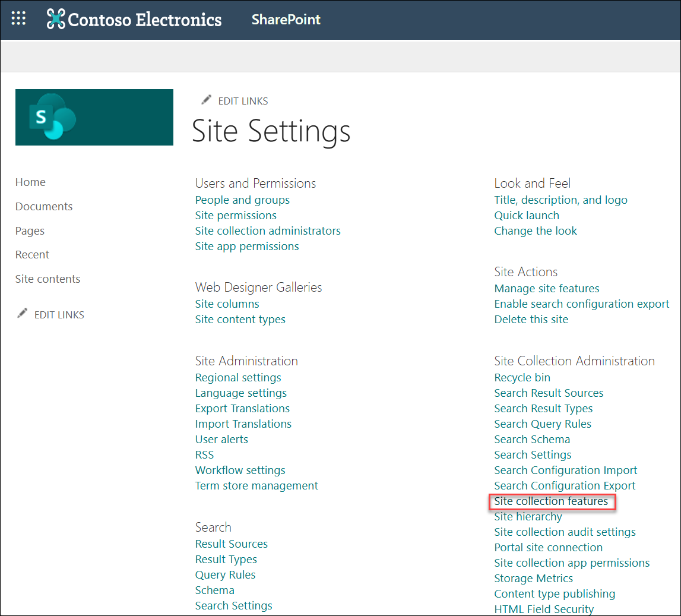Open Regional settings

238,377
